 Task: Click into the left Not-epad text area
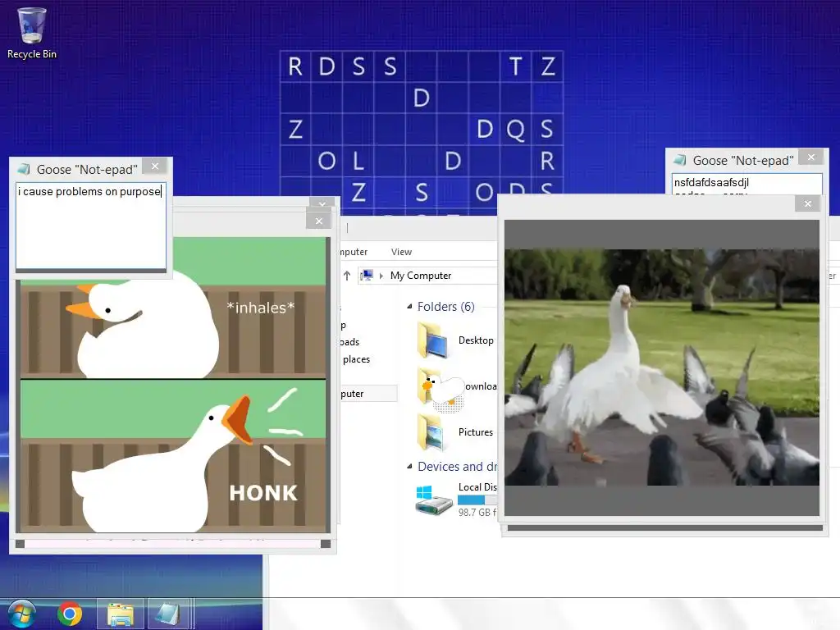tap(91, 225)
